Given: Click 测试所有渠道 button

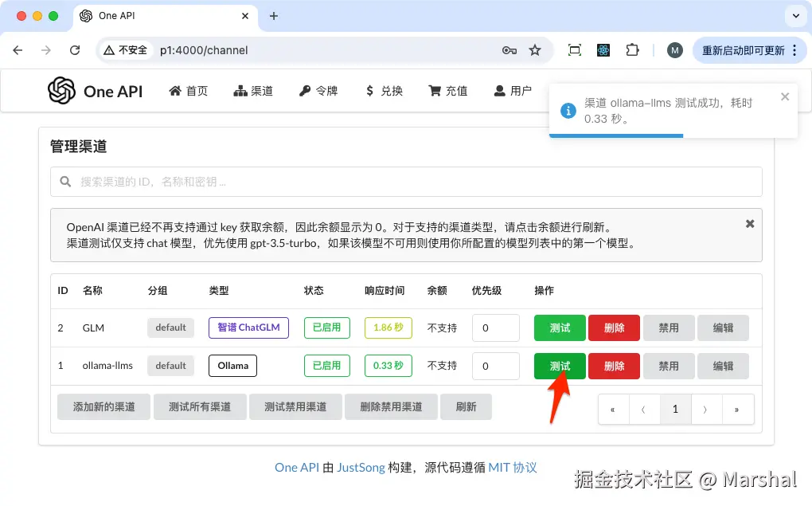Looking at the screenshot, I should (x=200, y=407).
